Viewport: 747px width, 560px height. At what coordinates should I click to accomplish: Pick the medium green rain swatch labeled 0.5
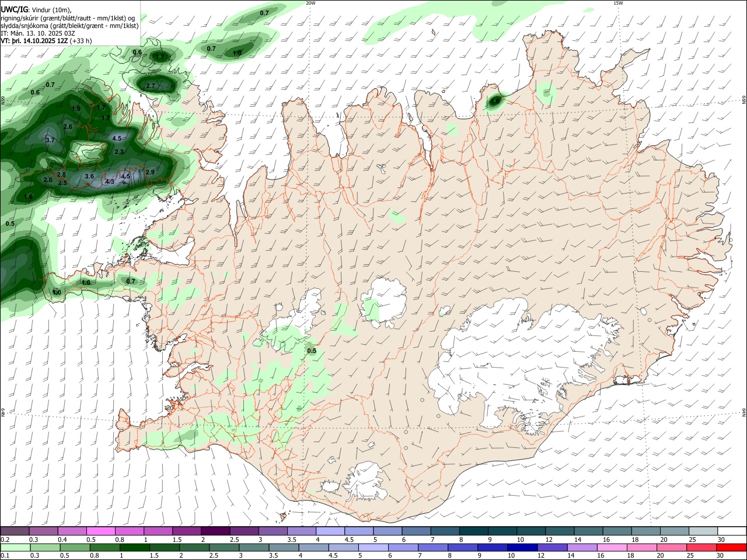[x=75, y=547]
